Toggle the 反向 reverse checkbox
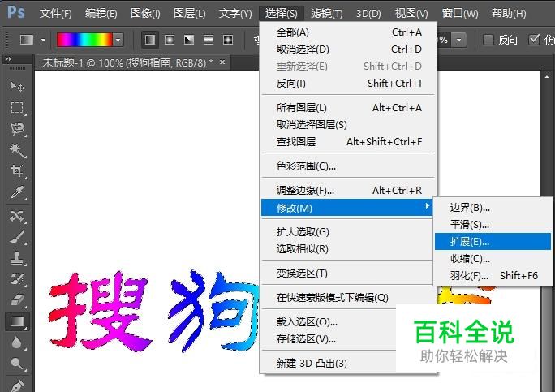 point(488,40)
